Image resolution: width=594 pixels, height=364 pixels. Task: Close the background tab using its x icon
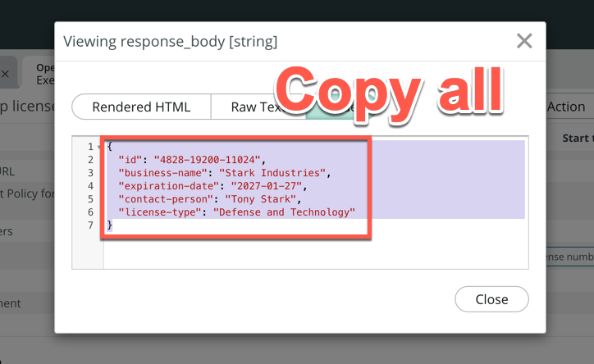[5, 74]
